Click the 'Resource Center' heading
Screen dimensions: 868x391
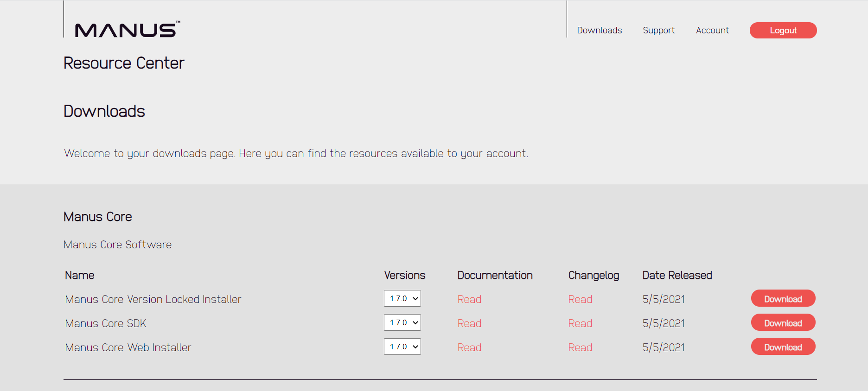124,63
